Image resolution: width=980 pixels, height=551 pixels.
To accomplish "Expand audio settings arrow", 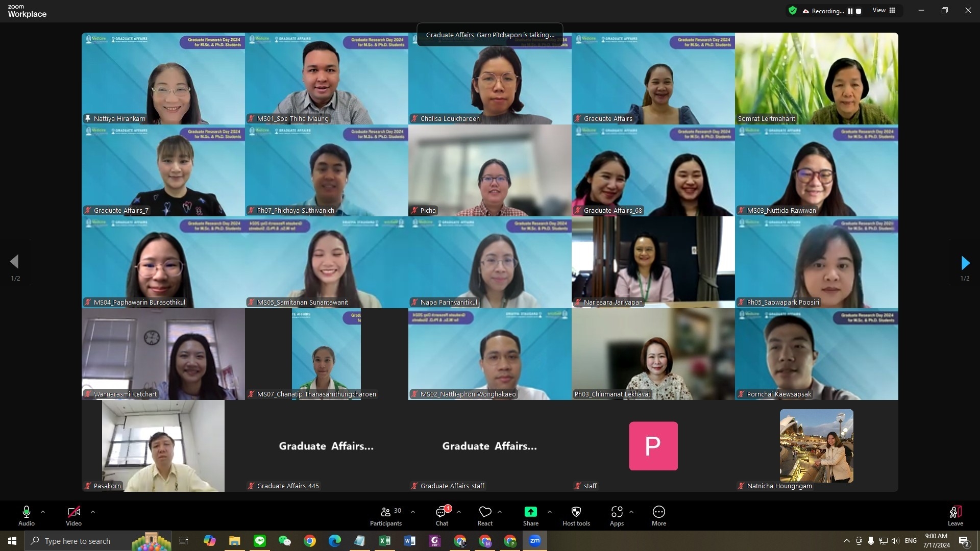I will (x=43, y=511).
